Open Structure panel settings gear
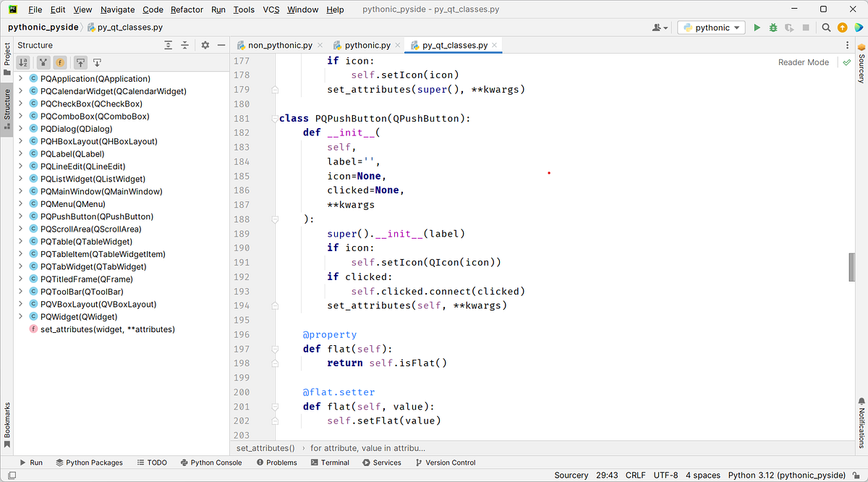Image resolution: width=868 pixels, height=482 pixels. pyautogui.click(x=205, y=45)
